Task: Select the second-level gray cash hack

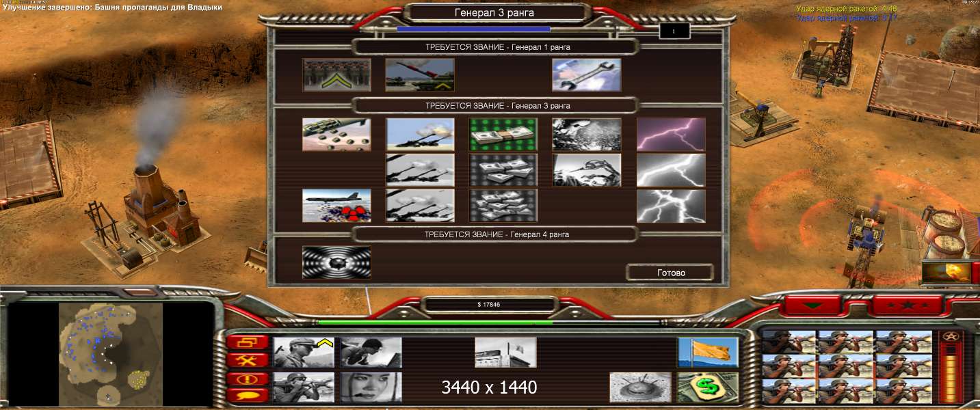Action: pos(503,170)
